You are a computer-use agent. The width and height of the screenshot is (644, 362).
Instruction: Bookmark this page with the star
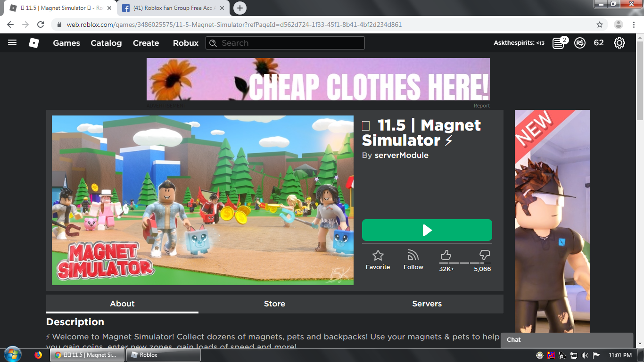click(600, 25)
